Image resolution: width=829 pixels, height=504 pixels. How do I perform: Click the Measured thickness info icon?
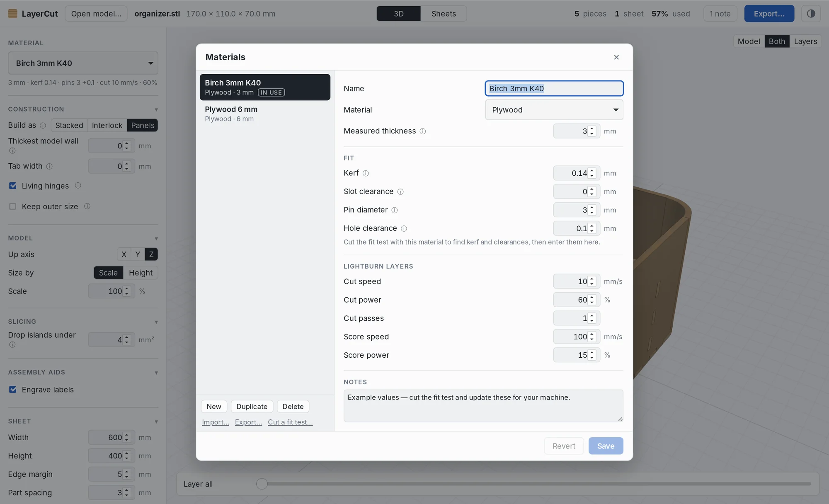(423, 131)
